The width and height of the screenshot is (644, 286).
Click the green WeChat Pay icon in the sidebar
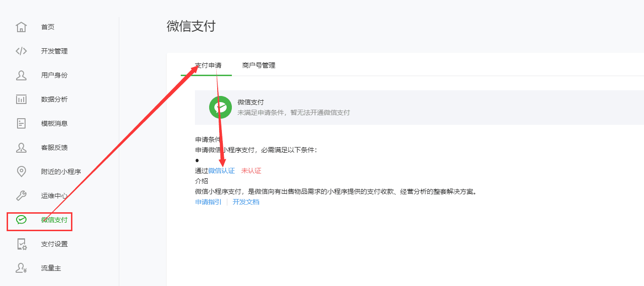click(x=21, y=220)
